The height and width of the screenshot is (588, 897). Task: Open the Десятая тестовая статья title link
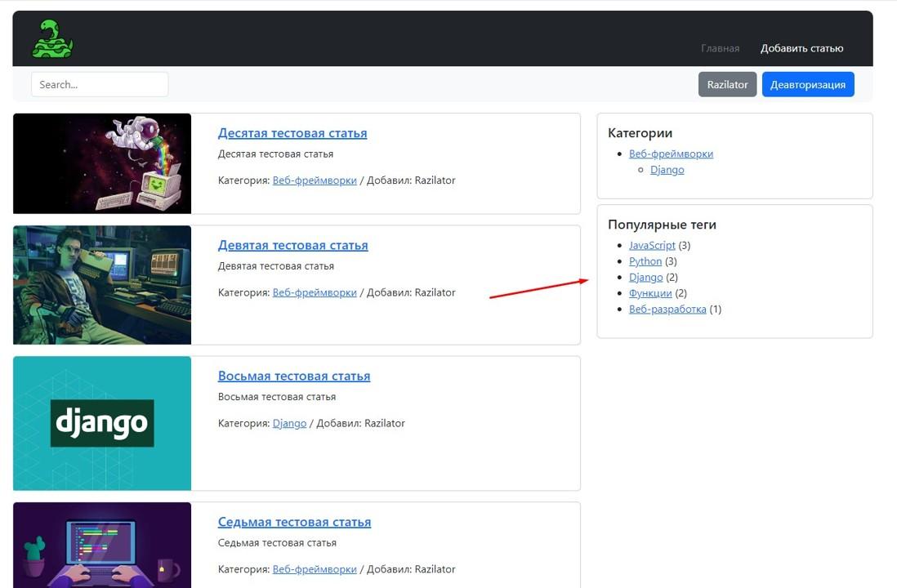click(292, 132)
